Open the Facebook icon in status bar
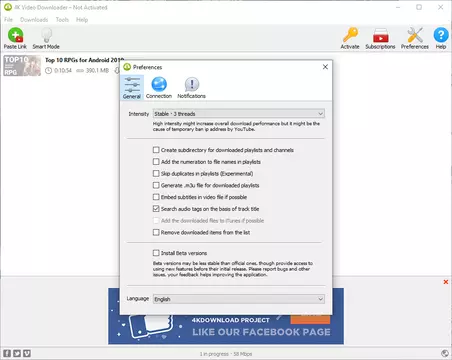 7,353
